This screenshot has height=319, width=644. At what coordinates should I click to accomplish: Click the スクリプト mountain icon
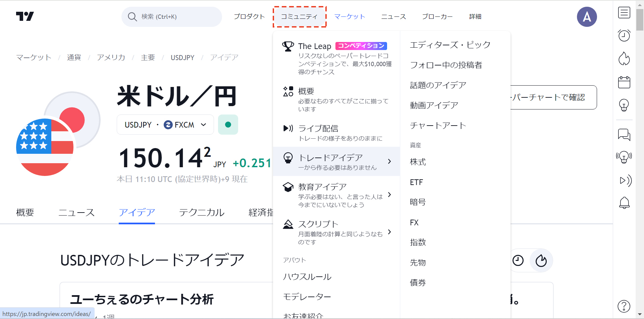tap(288, 224)
